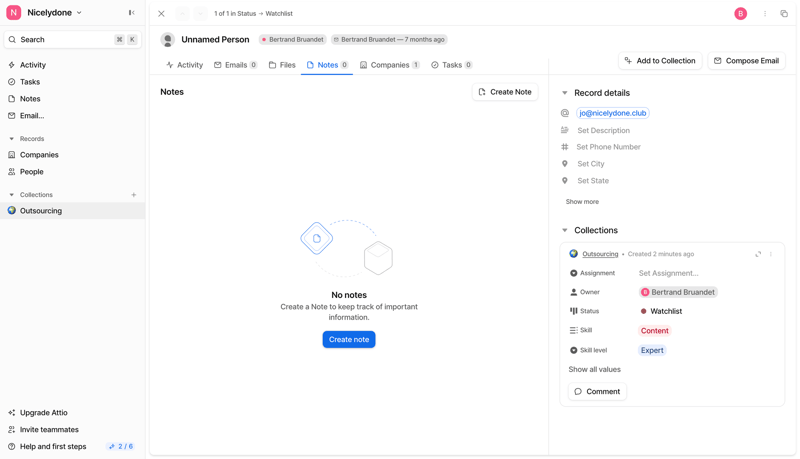Click the Assignment attribute icon
This screenshot has height=459, width=800.
tap(573, 273)
